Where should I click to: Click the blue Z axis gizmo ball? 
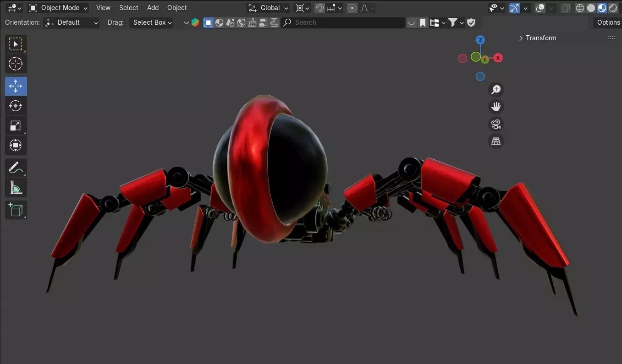[x=480, y=40]
